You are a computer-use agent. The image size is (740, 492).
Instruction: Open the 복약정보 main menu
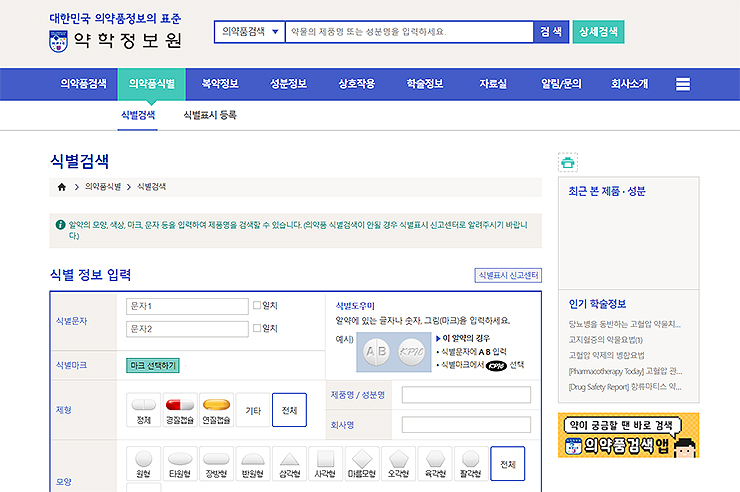click(220, 84)
